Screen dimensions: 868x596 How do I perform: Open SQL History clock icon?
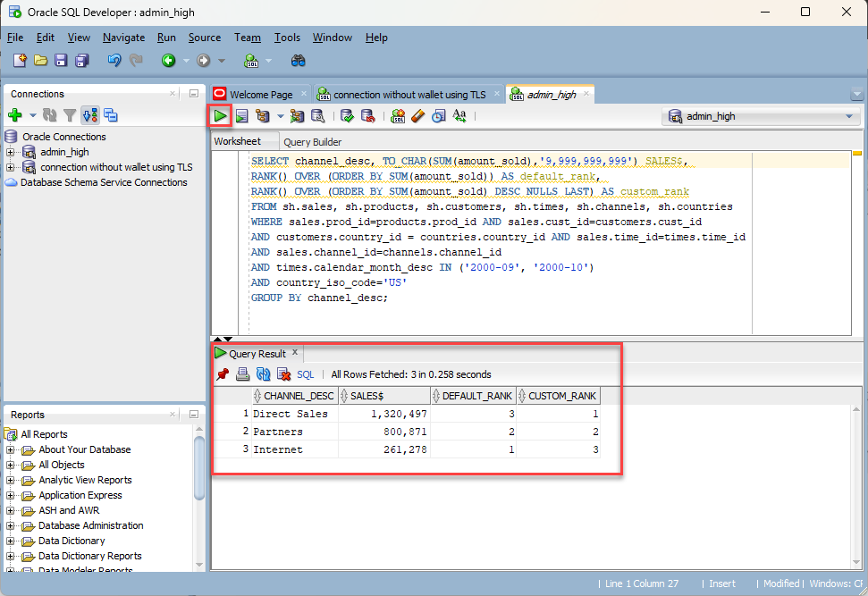click(x=438, y=115)
